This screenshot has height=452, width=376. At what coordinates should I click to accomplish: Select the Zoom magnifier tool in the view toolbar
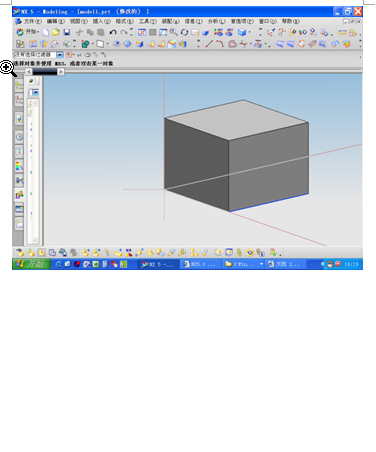174,32
